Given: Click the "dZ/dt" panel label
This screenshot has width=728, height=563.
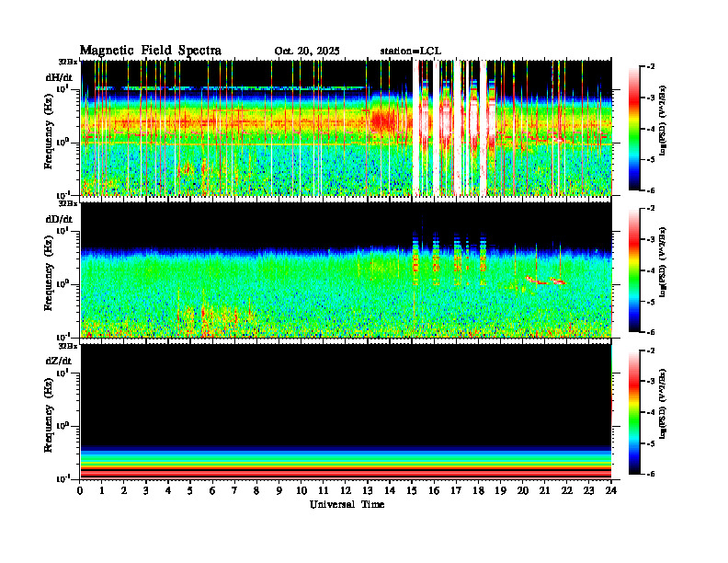Looking at the screenshot, I should point(59,361).
